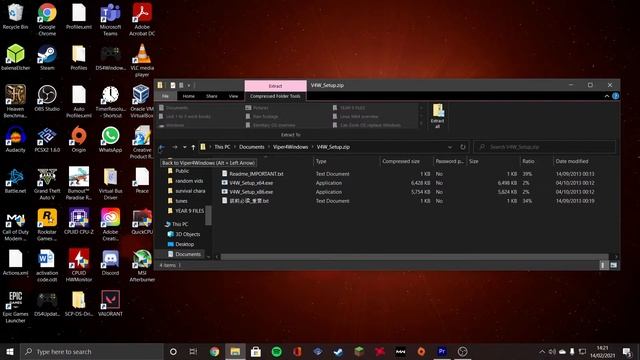
Task: Click the Viper4Windows breadcrumb
Action: coord(290,147)
